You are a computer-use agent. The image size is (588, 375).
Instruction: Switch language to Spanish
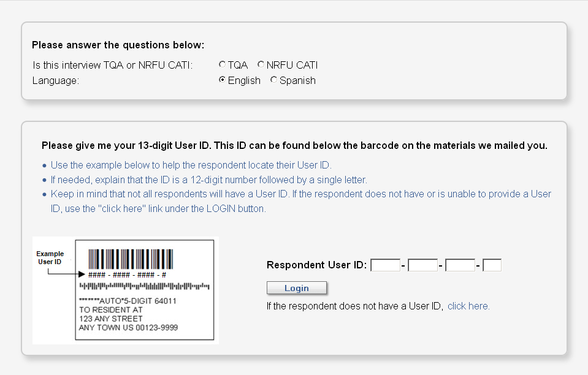pyautogui.click(x=273, y=80)
